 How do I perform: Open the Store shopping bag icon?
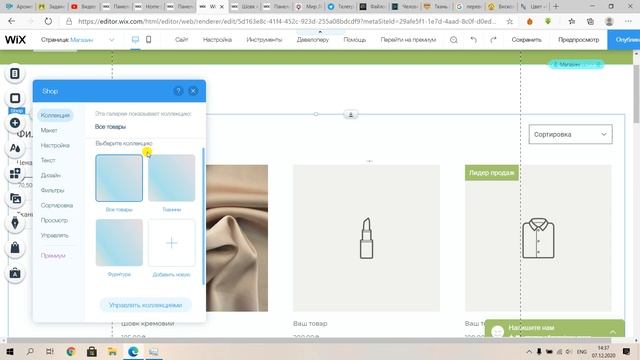[15, 248]
